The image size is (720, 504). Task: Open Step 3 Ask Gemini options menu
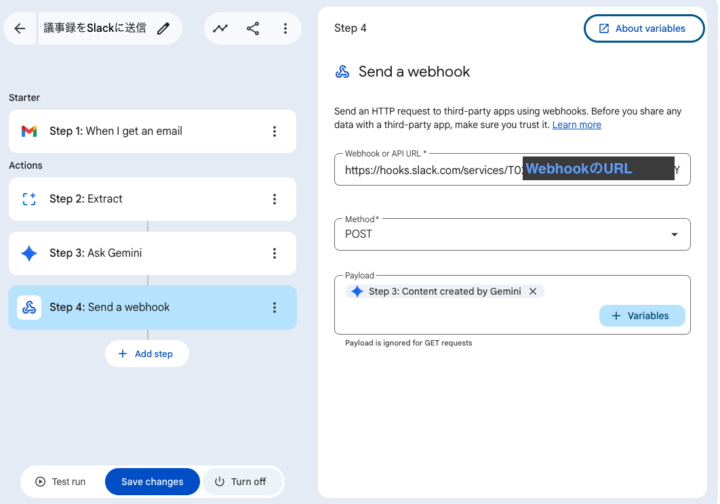(274, 253)
